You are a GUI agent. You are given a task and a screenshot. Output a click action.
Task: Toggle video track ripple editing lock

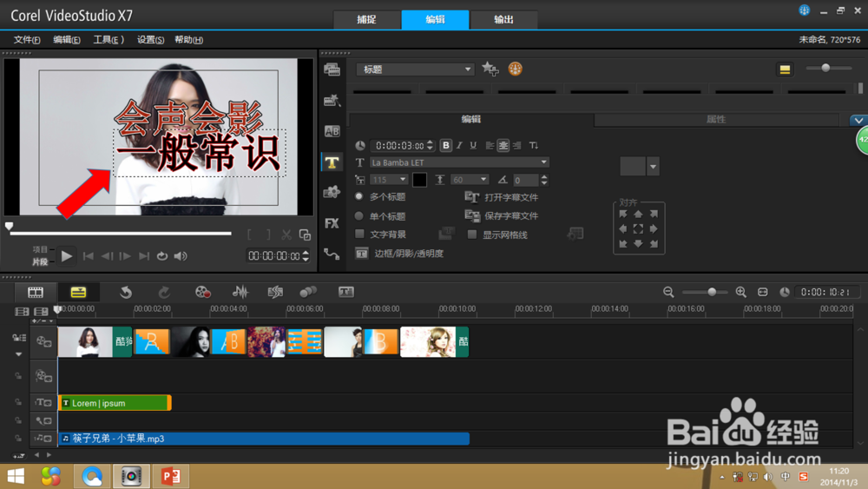click(18, 375)
